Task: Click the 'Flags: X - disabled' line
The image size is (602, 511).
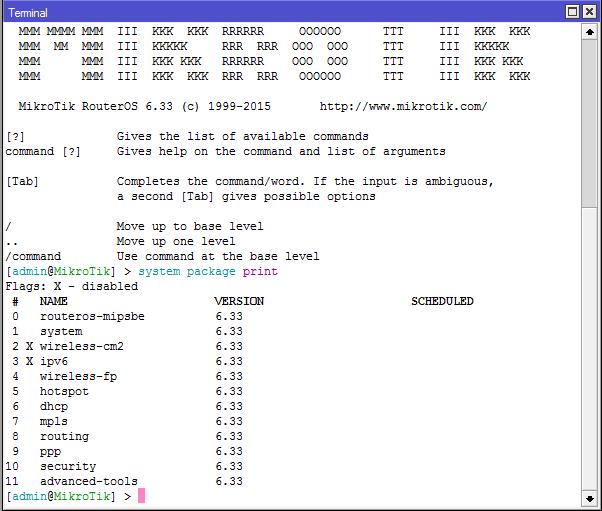Action: point(72,286)
